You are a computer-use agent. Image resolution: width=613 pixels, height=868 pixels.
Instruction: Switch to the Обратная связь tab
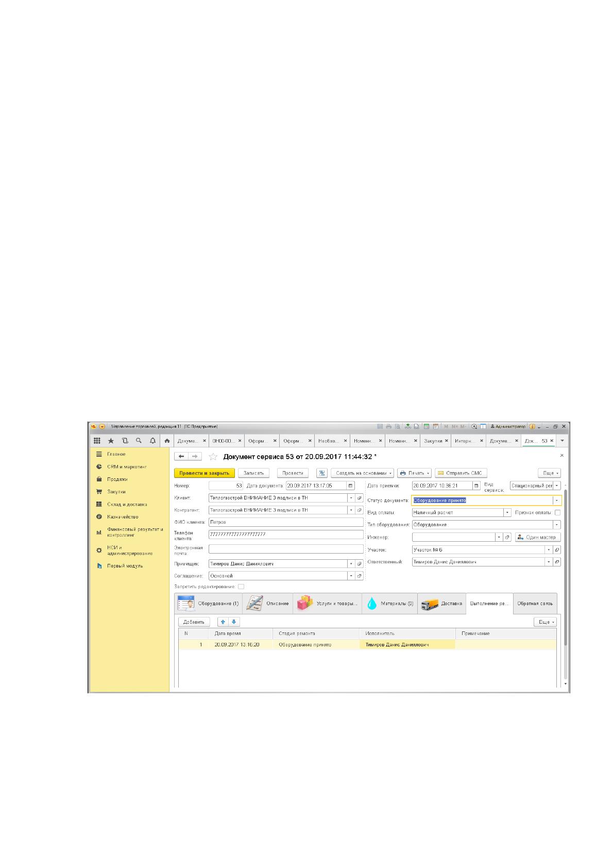[535, 604]
